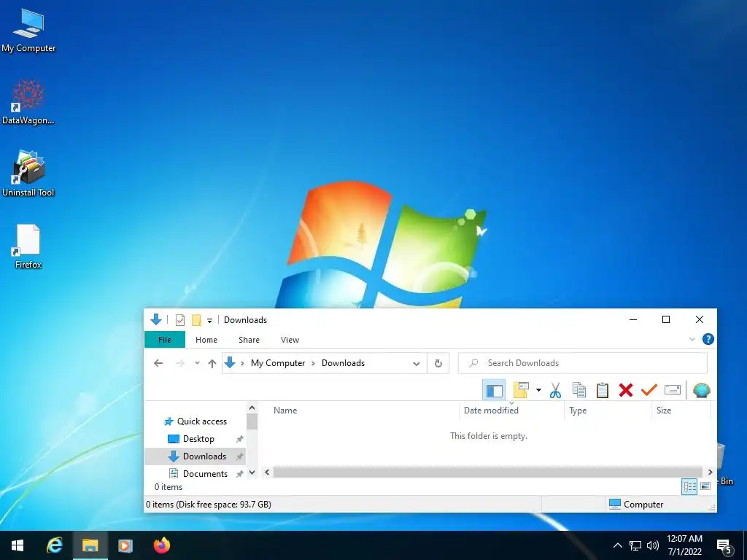
Task: Go forward with the right arrow
Action: point(180,363)
